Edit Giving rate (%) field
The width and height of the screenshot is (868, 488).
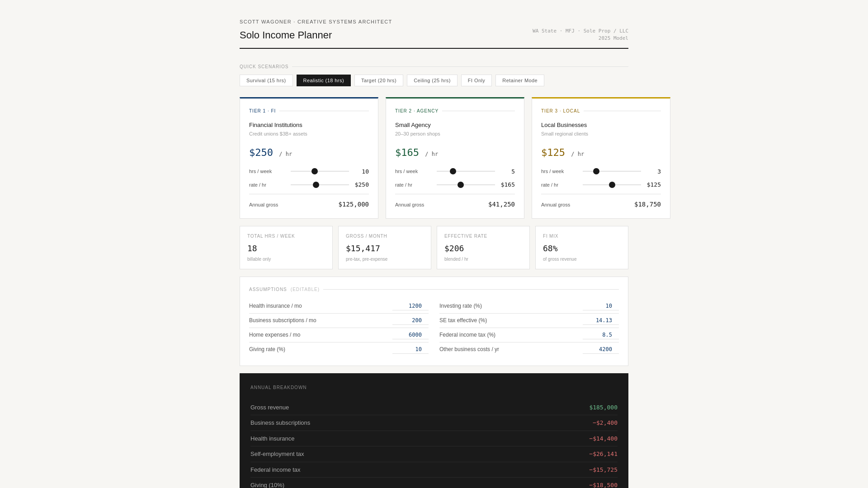coord(410,349)
